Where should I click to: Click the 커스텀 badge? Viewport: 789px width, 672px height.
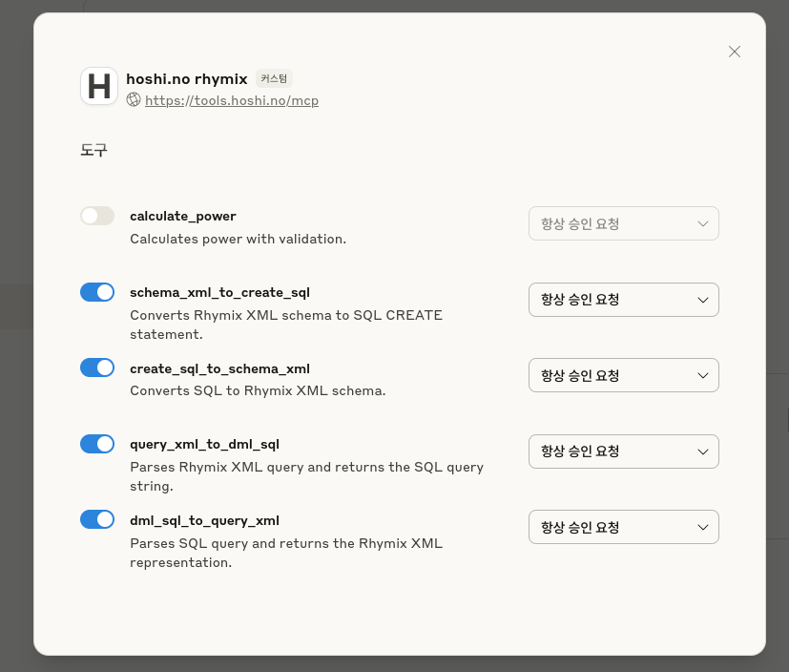(x=274, y=78)
